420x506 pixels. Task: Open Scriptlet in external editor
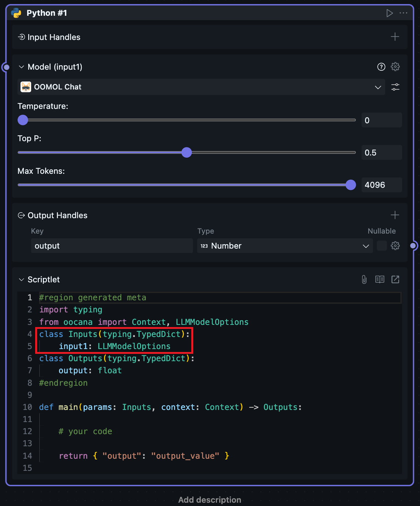tap(395, 279)
